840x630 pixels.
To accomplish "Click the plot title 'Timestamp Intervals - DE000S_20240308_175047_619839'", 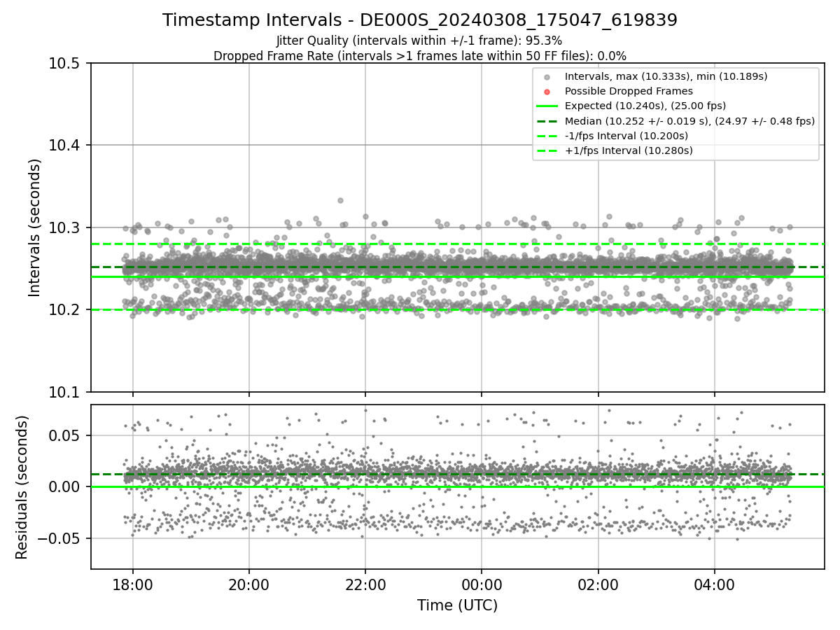I will [420, 20].
